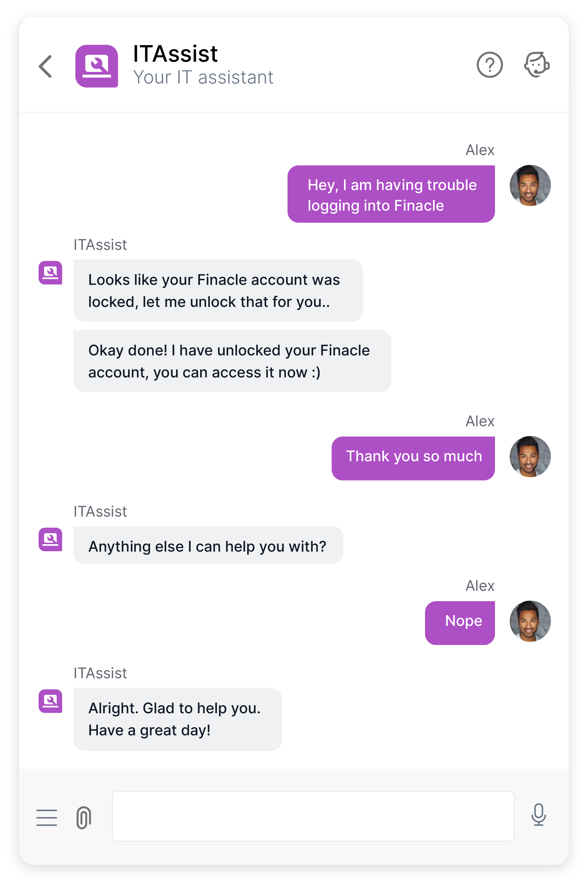Viewport: 588px width, 884px height.
Task: Click Alex's avatar beside the 'Nope' message
Action: coord(530,621)
